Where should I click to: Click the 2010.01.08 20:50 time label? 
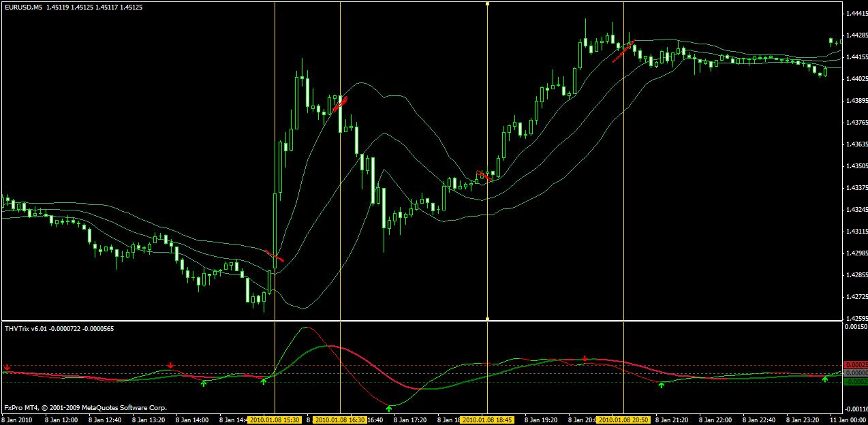click(623, 420)
